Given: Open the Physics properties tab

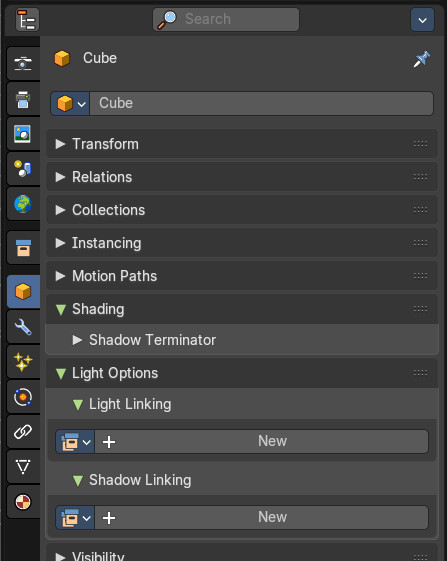Looking at the screenshot, I should click(23, 397).
